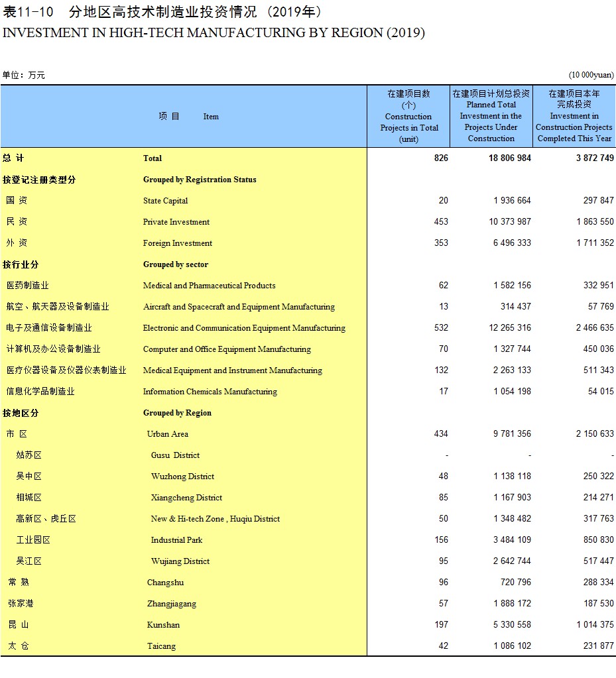Select the State Capital row label

point(165,201)
